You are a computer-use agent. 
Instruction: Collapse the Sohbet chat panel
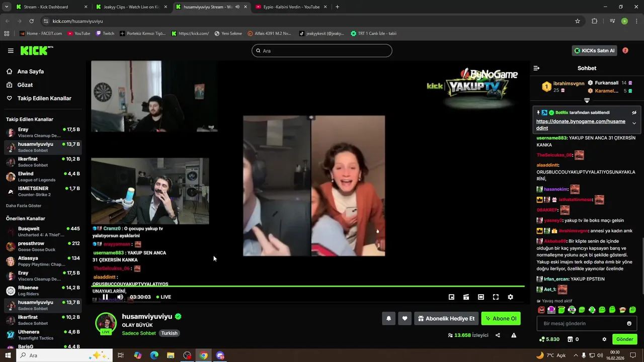coord(536,68)
